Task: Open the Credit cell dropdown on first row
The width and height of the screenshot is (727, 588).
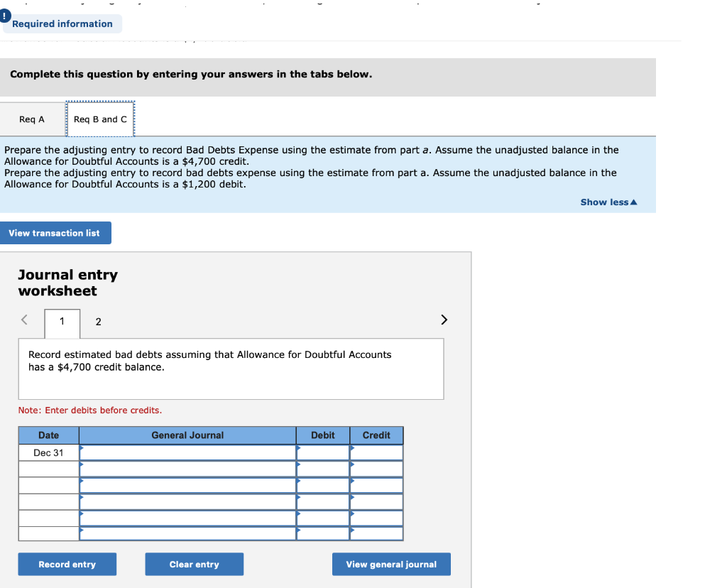Action: [x=351, y=452]
